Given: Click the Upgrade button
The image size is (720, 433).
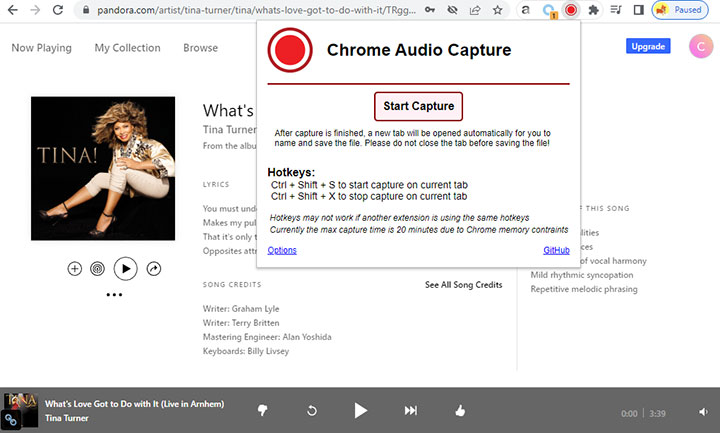Looking at the screenshot, I should pos(647,46).
